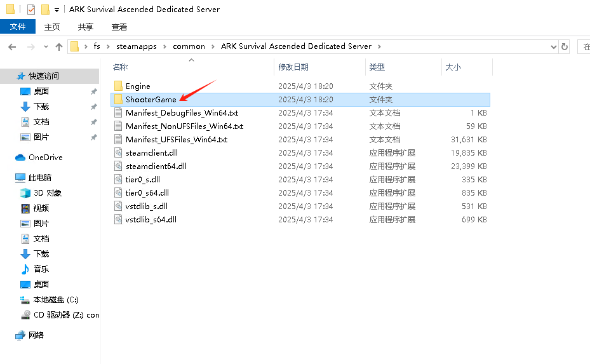Go forward with the forward arrow
Screen dimensions: 590x364
[x=31, y=46]
